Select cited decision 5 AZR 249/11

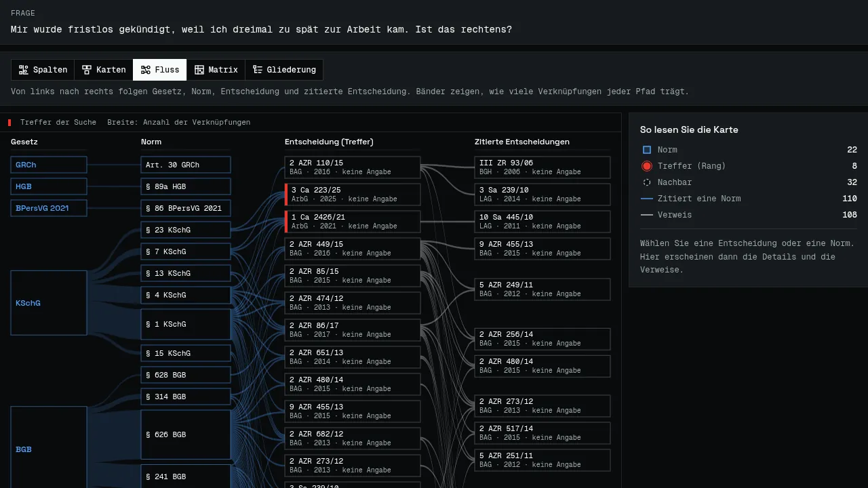542,289
